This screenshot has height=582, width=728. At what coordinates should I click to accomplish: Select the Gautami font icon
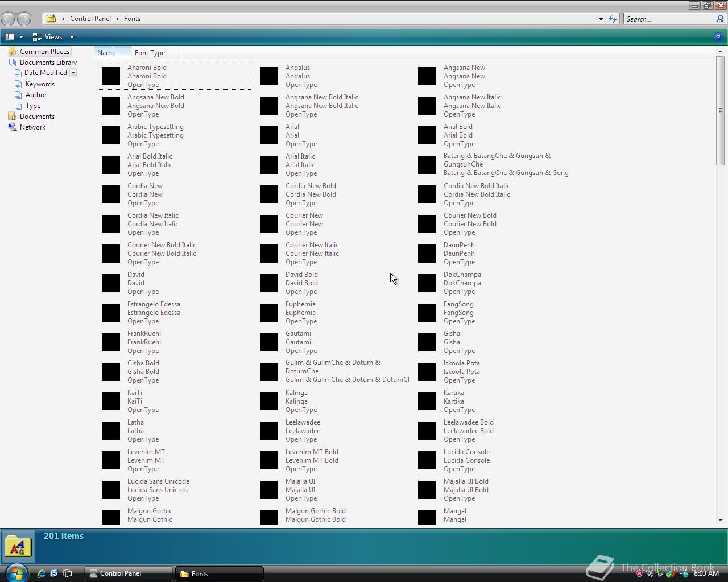pyautogui.click(x=269, y=342)
